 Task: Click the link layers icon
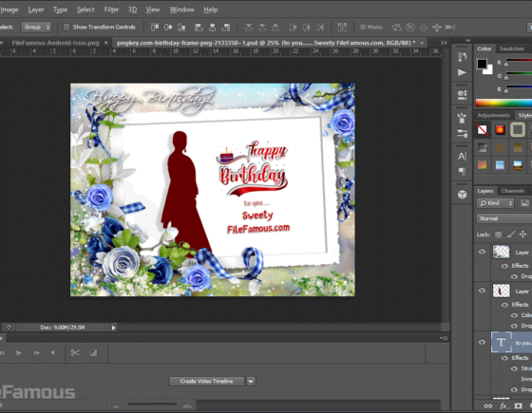[488, 406]
